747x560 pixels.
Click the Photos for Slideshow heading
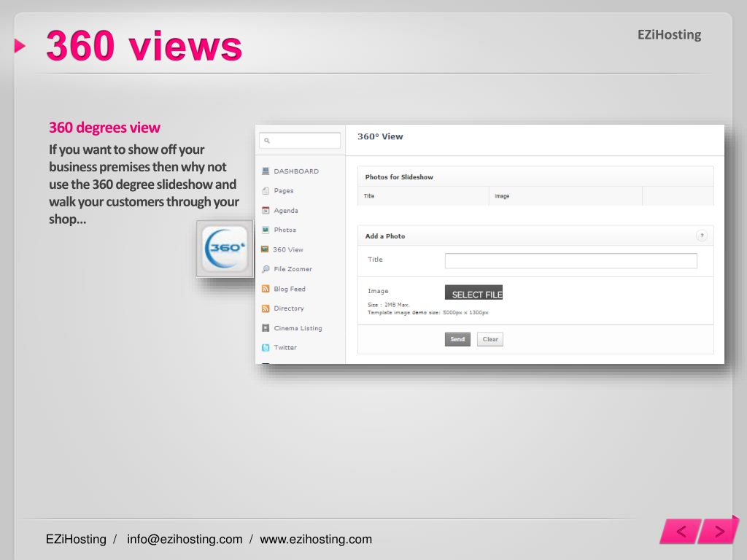(399, 176)
